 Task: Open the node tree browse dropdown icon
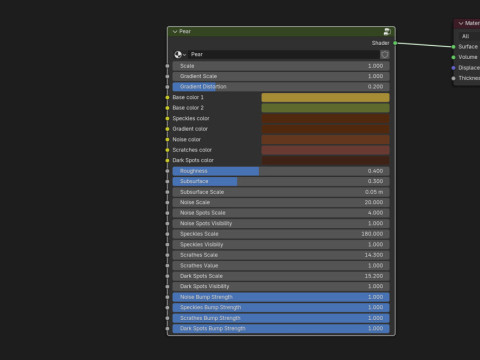coord(180,54)
